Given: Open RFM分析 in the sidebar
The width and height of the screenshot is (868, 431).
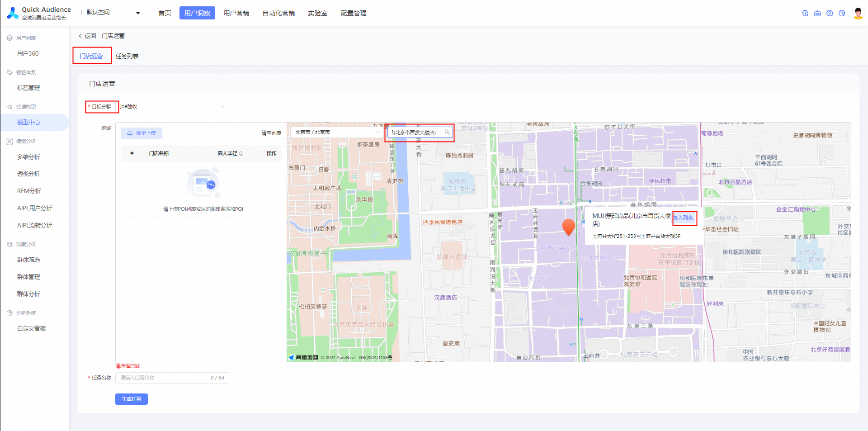Looking at the screenshot, I should [29, 191].
